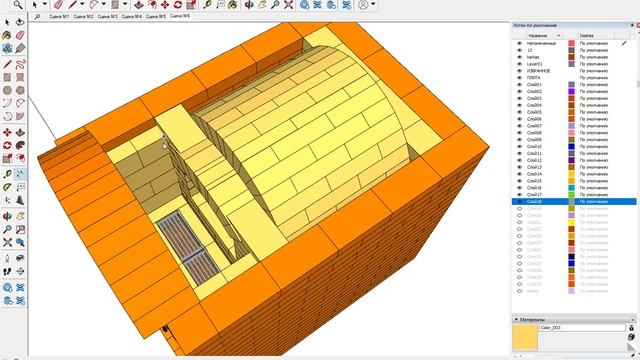Image resolution: width=640 pixels, height=360 pixels.
Task: Switch to scene tab Сцена №3
Action: [x=107, y=17]
